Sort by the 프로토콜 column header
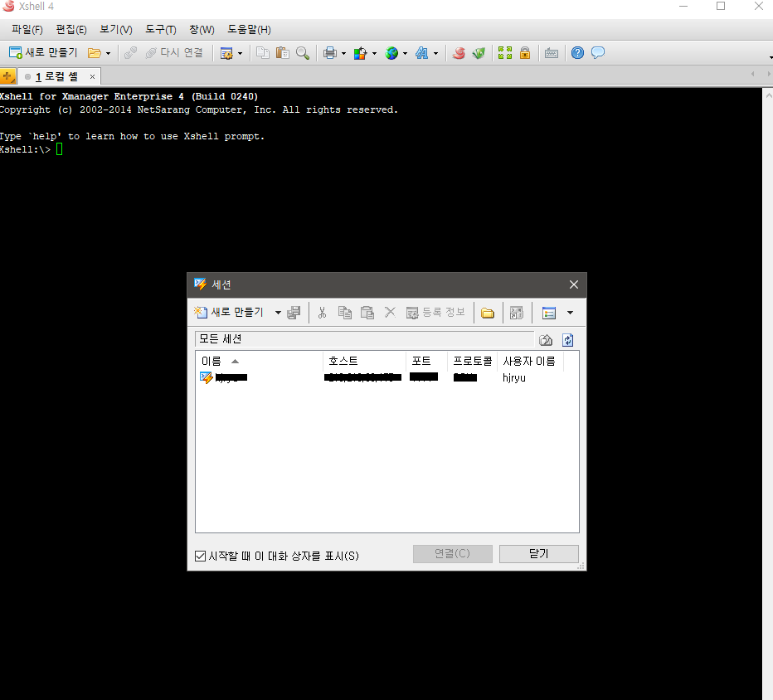The width and height of the screenshot is (773, 700). point(472,361)
